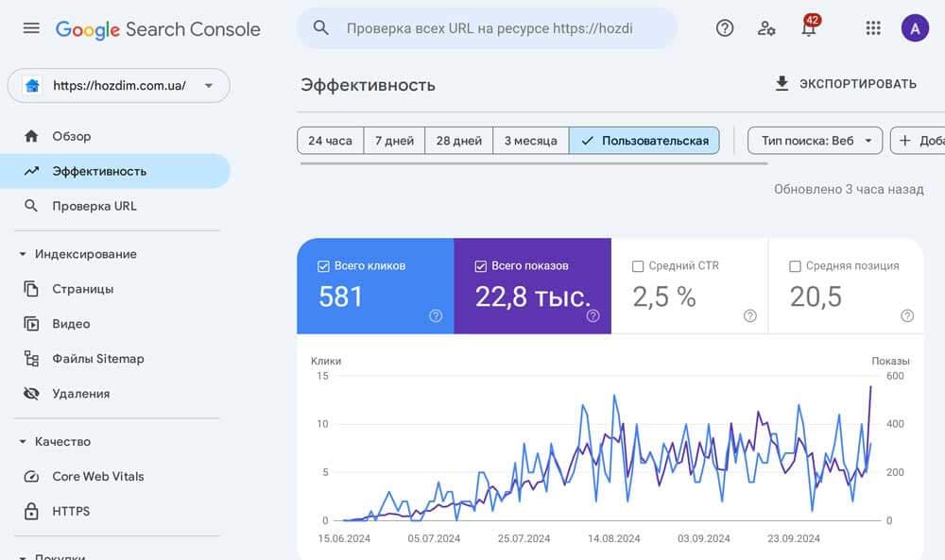Enable the Средний CTR metric checkbox
Screen dimensions: 945x560
[x=637, y=265]
